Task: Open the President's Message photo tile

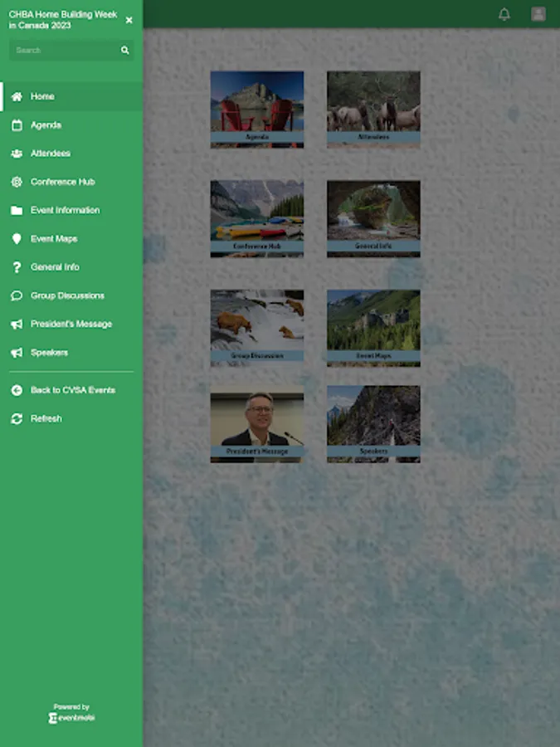Action: point(257,424)
